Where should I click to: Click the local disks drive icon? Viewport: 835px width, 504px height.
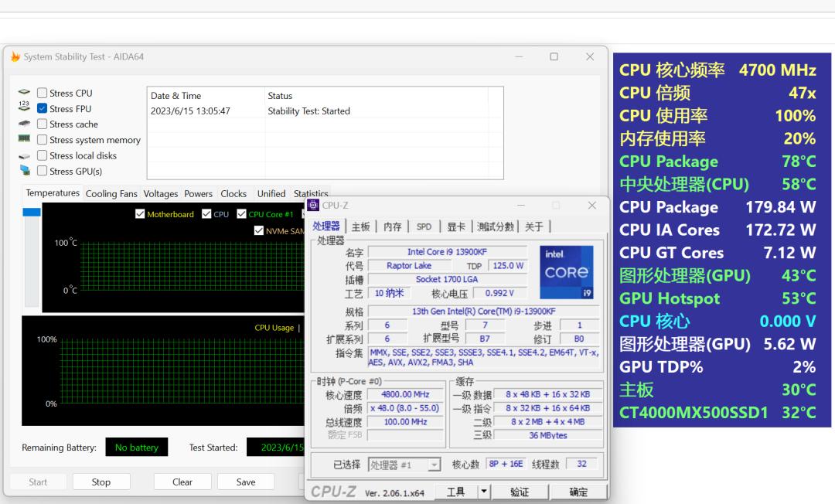click(24, 155)
